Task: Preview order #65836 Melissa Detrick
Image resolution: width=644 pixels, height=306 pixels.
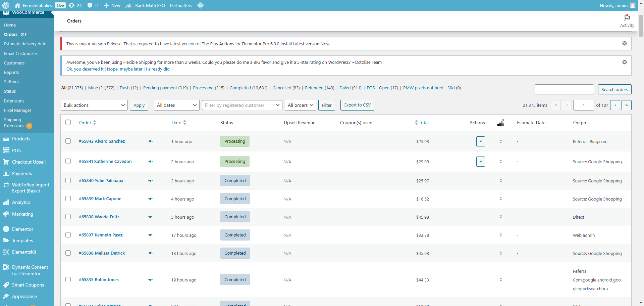Action: click(150, 253)
